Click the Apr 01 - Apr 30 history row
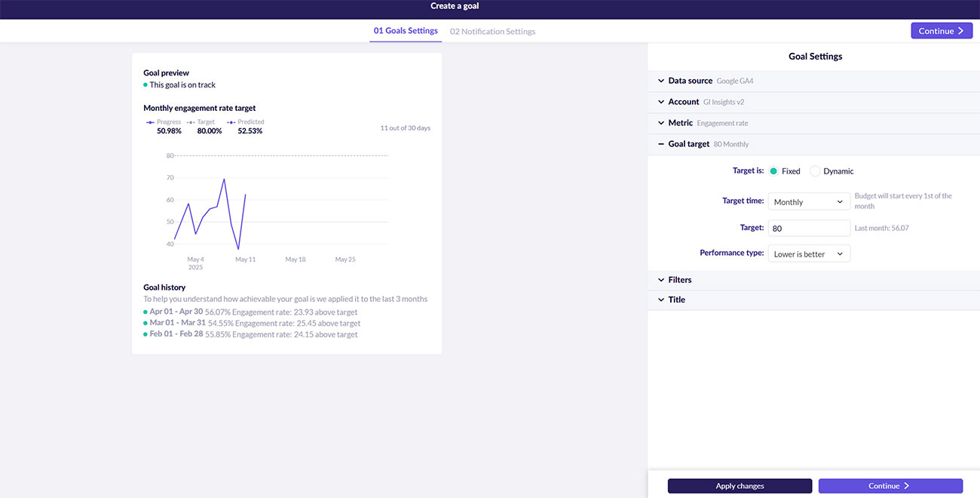Screen dimensions: 980x498 point(250,312)
